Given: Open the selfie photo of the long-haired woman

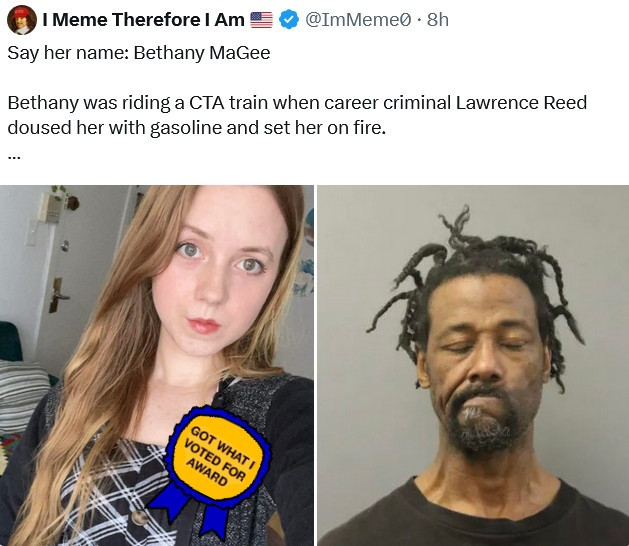Looking at the screenshot, I should (157, 365).
